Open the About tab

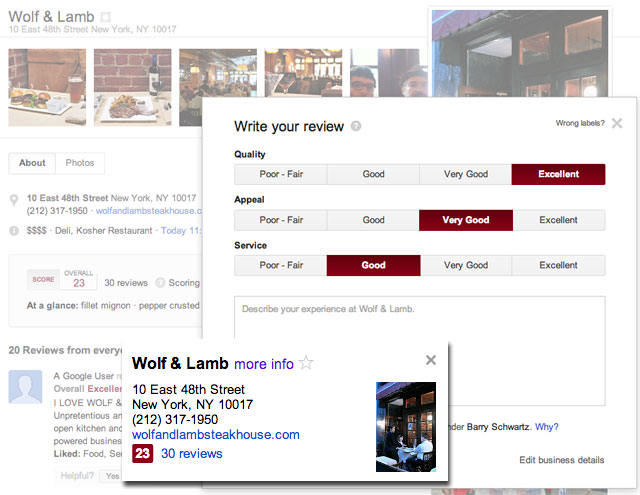(x=32, y=163)
